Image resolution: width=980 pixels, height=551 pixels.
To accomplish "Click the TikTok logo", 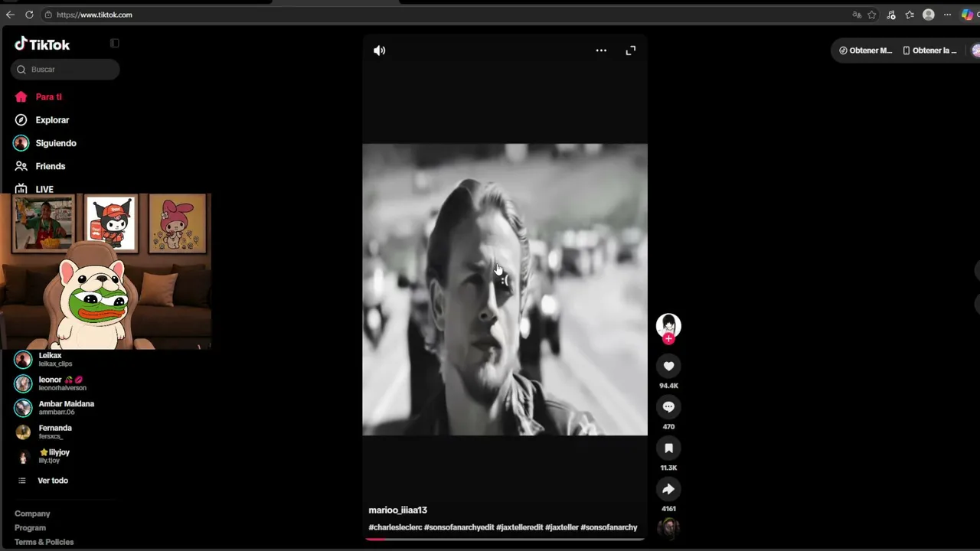I will (42, 44).
